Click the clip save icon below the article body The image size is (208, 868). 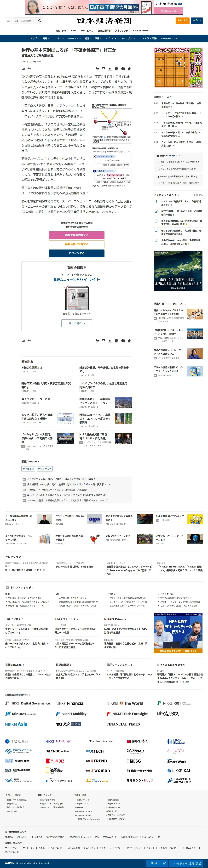(24, 341)
